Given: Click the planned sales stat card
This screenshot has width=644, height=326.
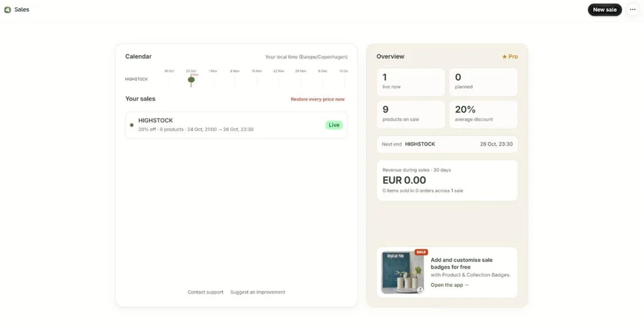Looking at the screenshot, I should point(484,82).
